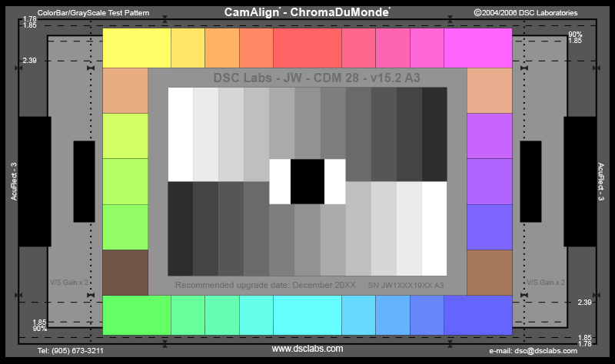Open the www.dsclabs.com link
The image size is (615, 364).
click(x=307, y=349)
